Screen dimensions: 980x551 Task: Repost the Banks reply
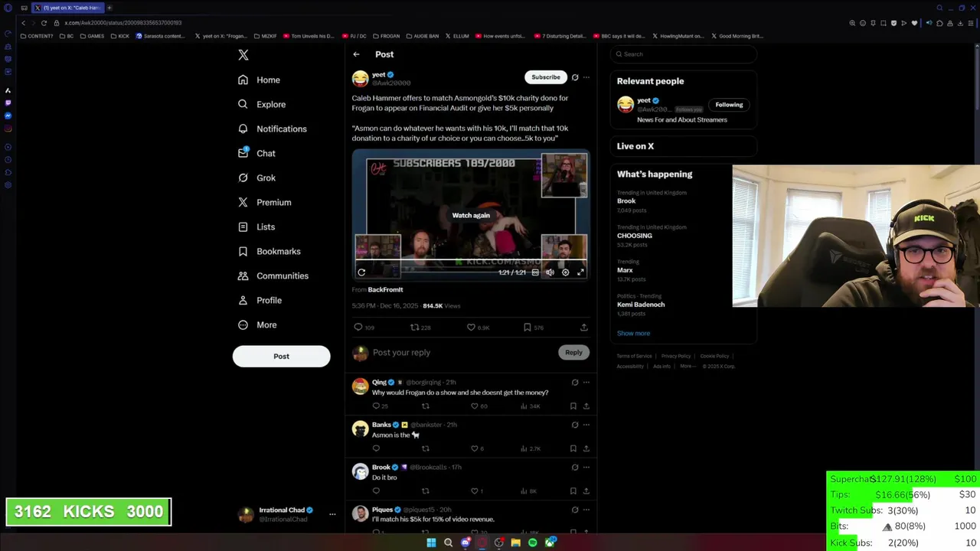tap(425, 448)
